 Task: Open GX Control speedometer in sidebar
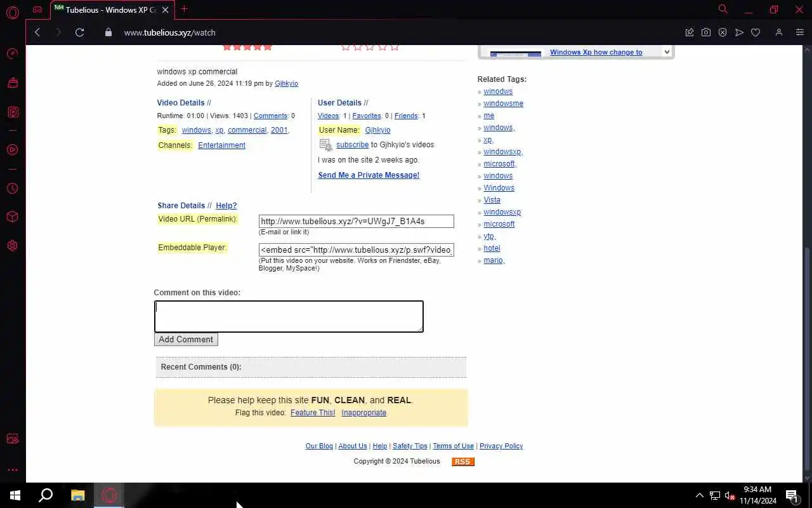pyautogui.click(x=12, y=53)
